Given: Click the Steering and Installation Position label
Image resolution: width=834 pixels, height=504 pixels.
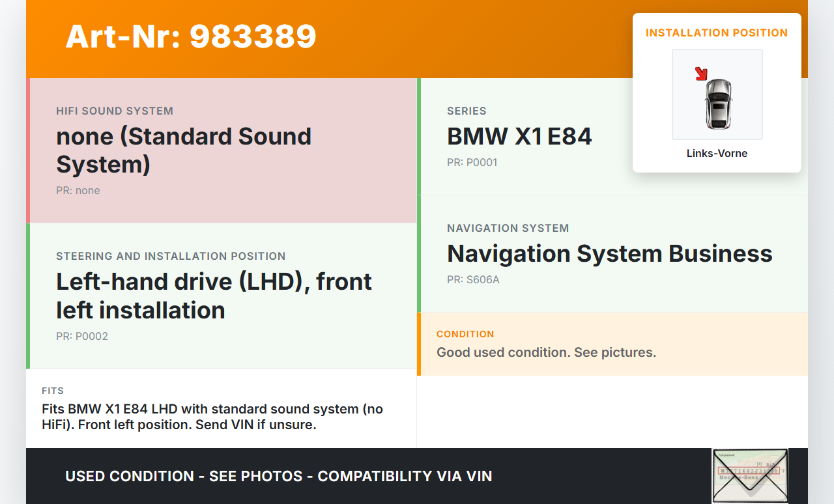Looking at the screenshot, I should [x=171, y=257].
